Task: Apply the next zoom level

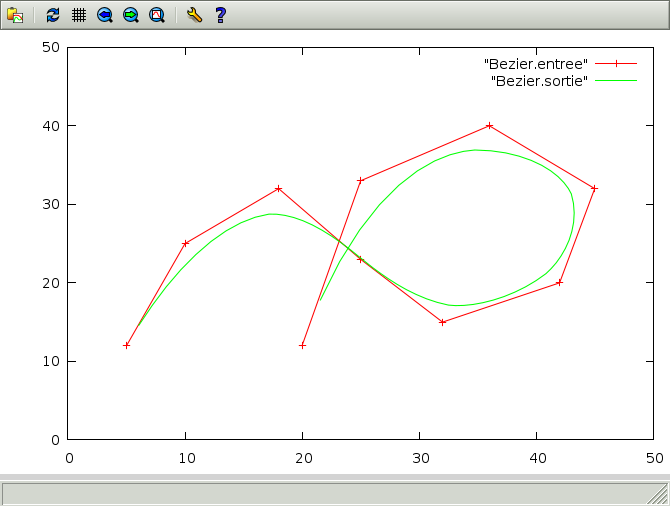Action: (x=131, y=15)
